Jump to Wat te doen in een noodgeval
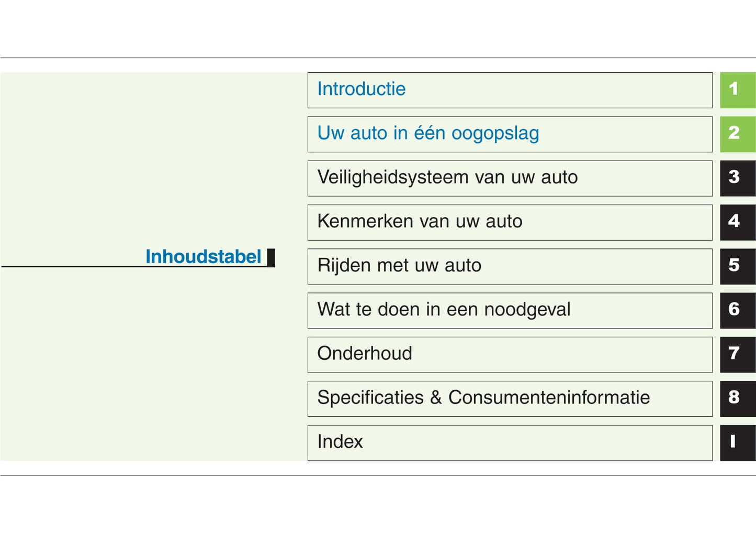This screenshot has width=756, height=533. coord(444,310)
